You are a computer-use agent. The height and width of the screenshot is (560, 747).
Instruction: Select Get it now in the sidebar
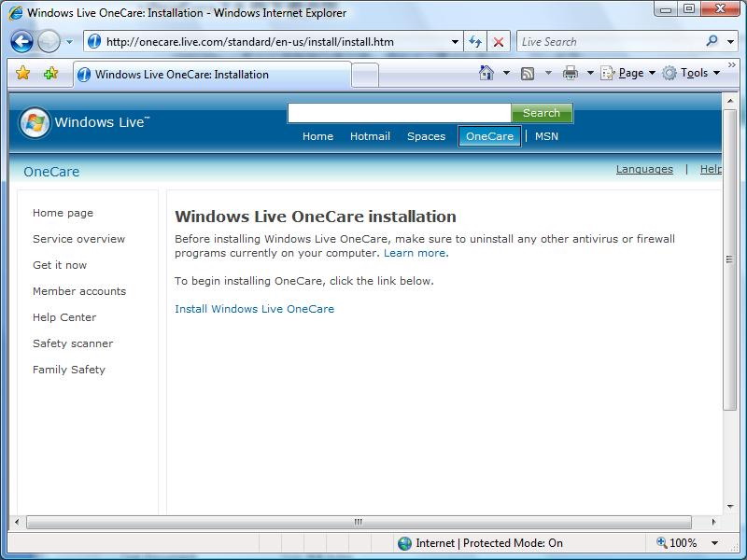click(x=60, y=265)
